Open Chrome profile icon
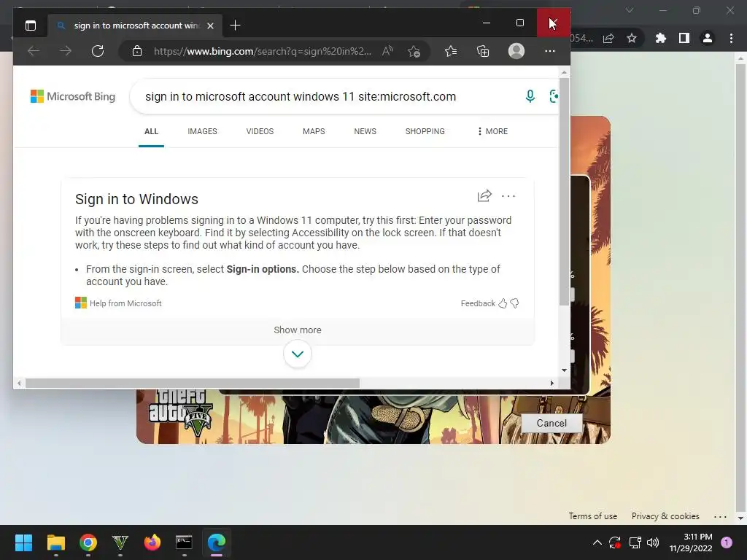747x560 pixels. point(708,38)
